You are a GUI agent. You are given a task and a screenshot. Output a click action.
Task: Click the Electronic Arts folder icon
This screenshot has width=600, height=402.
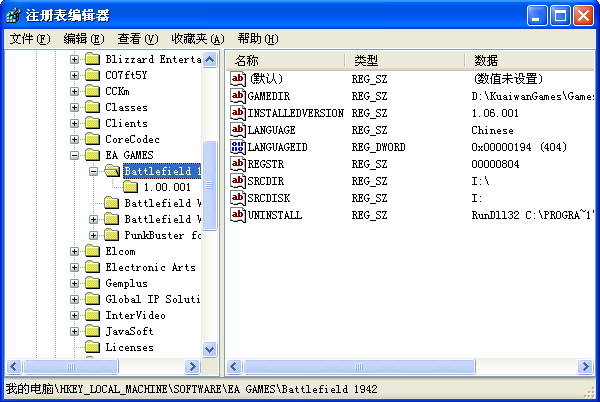(x=92, y=267)
